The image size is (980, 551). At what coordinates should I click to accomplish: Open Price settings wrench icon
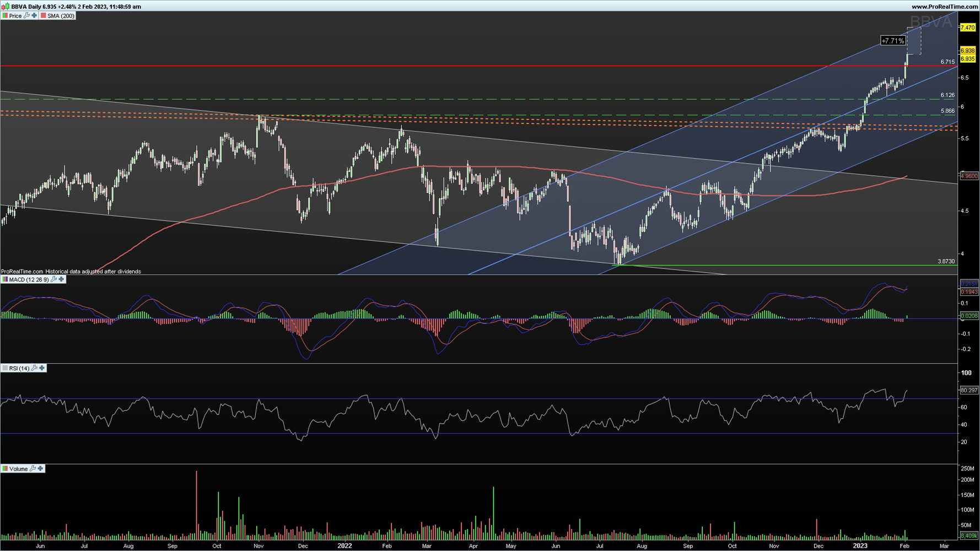coord(26,15)
